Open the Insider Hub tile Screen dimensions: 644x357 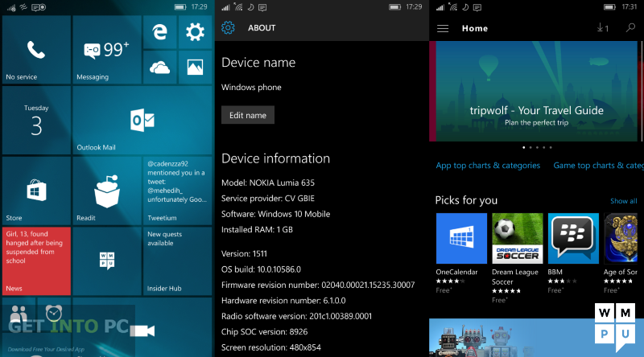click(177, 261)
